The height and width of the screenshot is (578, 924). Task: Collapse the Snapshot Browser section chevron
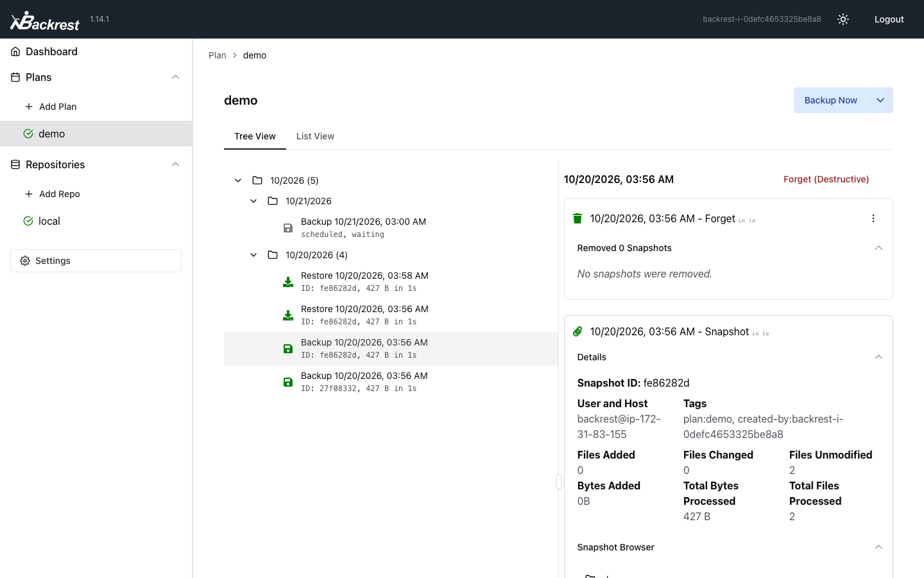click(x=878, y=547)
